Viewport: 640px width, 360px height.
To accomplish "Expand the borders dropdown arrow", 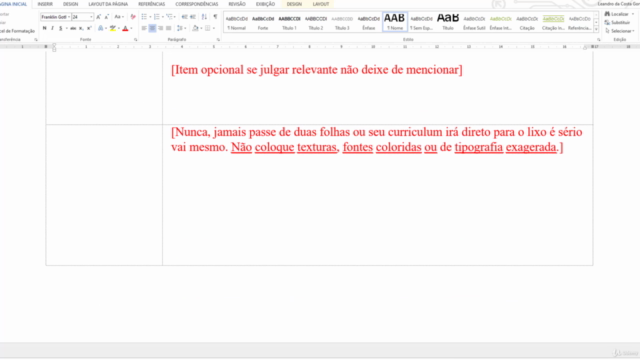I will click(213, 28).
